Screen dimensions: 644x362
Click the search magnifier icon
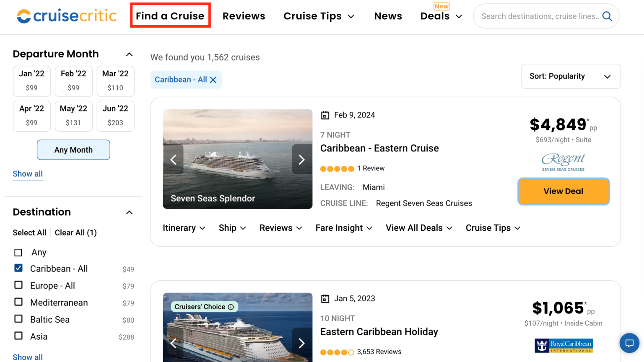607,16
